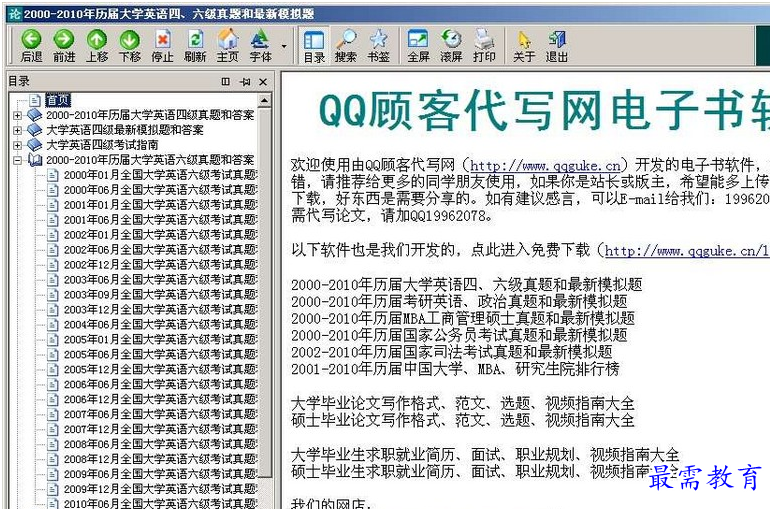Click the 刷新 (Refresh) icon

pyautogui.click(x=195, y=46)
